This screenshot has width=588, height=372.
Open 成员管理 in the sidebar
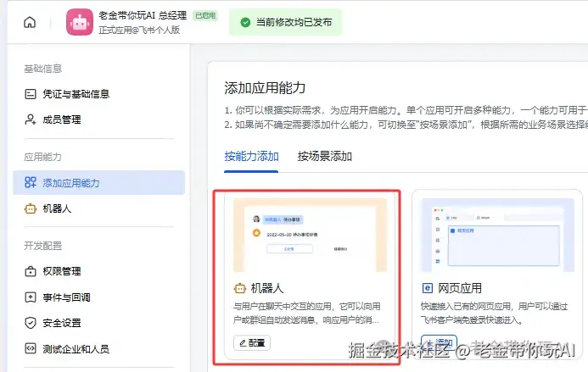[x=98, y=119]
